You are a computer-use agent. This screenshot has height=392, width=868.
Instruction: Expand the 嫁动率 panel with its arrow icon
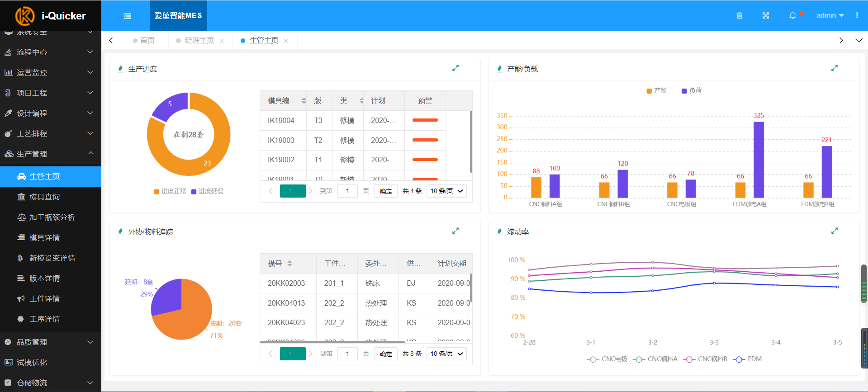click(x=835, y=231)
